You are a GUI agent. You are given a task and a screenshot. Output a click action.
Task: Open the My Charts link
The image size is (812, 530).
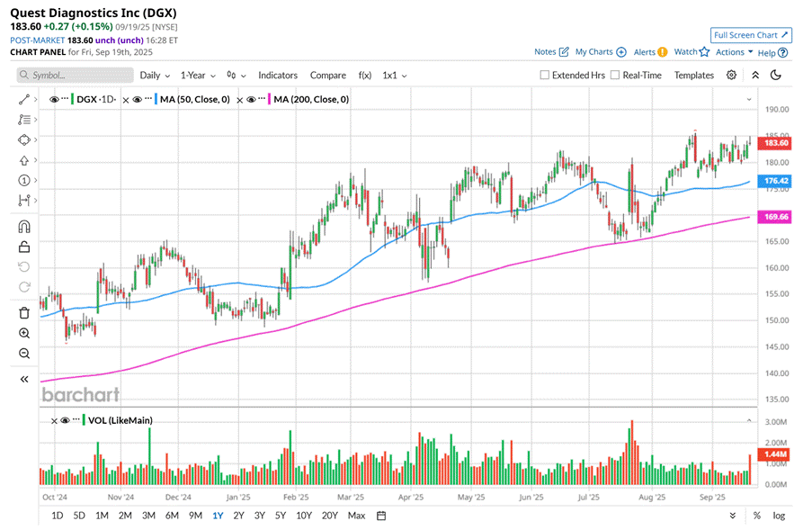coord(601,52)
